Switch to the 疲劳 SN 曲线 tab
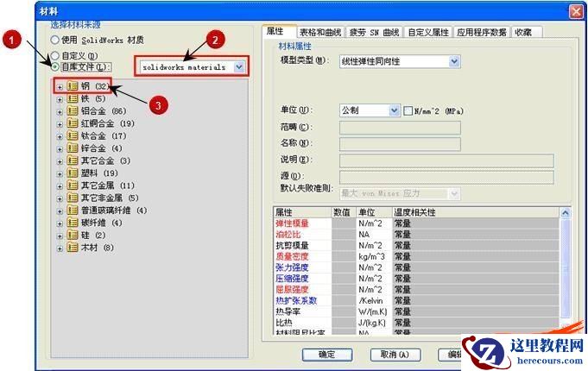This screenshot has height=371, width=588. pyautogui.click(x=374, y=32)
